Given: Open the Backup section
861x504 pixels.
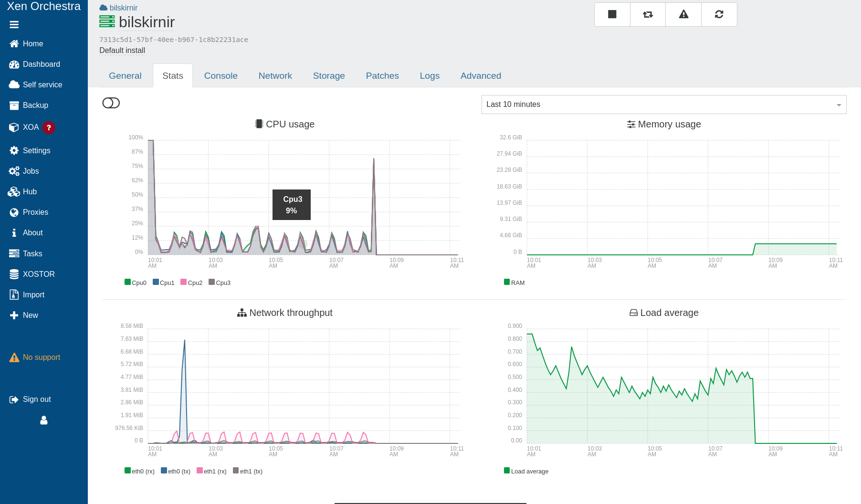Looking at the screenshot, I should click(29, 105).
